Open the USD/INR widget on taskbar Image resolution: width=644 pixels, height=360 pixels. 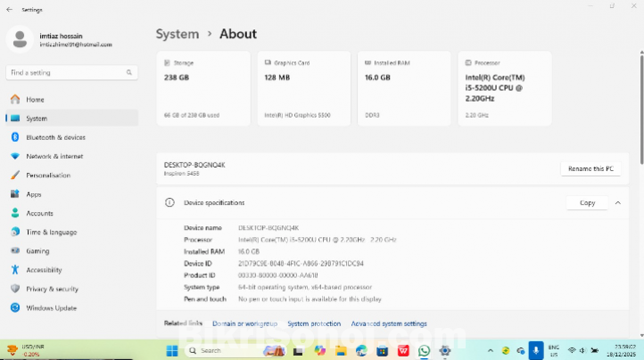(26, 350)
